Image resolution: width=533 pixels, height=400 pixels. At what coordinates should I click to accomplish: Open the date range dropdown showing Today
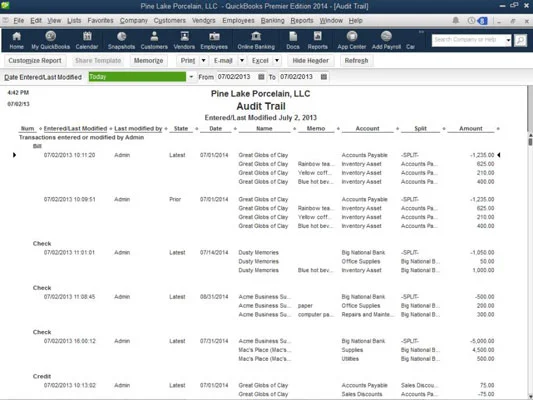191,77
